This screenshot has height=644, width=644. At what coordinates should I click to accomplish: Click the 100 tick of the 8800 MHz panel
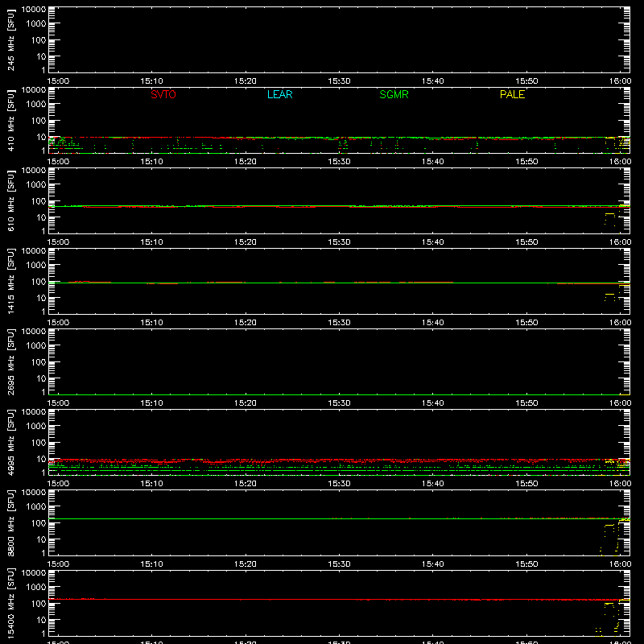(39, 523)
